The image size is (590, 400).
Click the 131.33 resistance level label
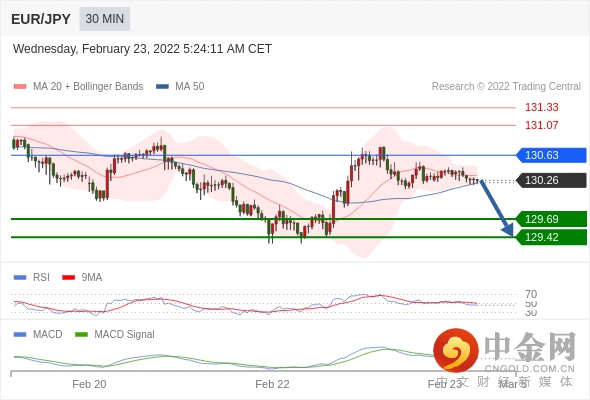coord(541,107)
